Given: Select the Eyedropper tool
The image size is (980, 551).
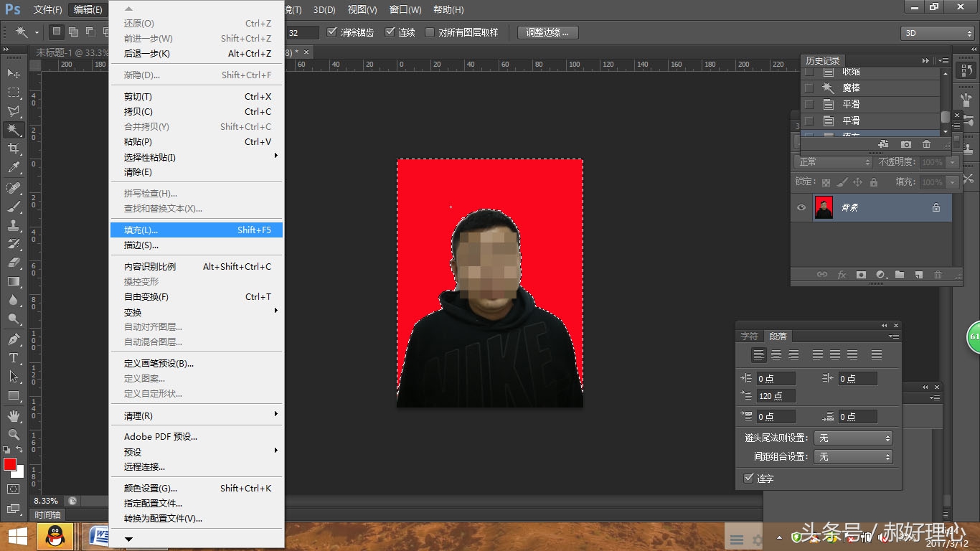Looking at the screenshot, I should coord(14,168).
